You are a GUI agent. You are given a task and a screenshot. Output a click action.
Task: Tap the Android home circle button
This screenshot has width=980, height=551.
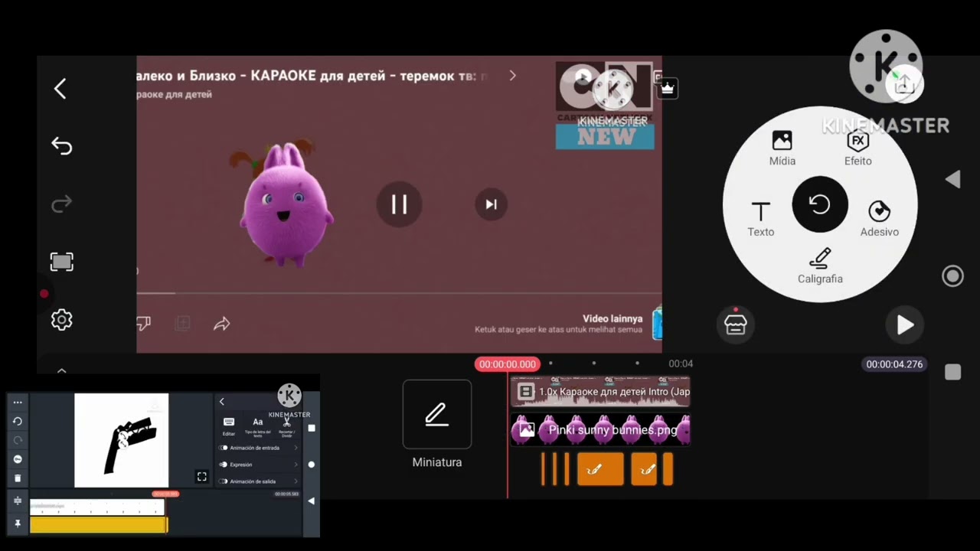tap(952, 276)
